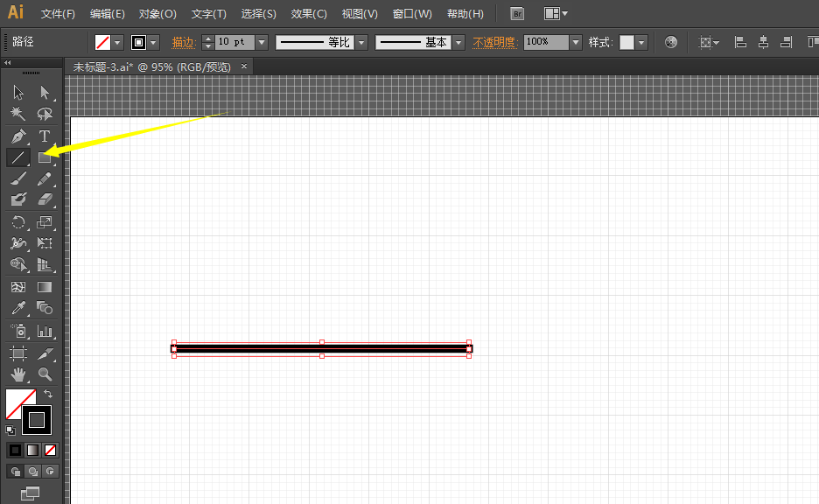This screenshot has height=504, width=819.
Task: Open the 编辑(E) menu
Action: (x=107, y=14)
